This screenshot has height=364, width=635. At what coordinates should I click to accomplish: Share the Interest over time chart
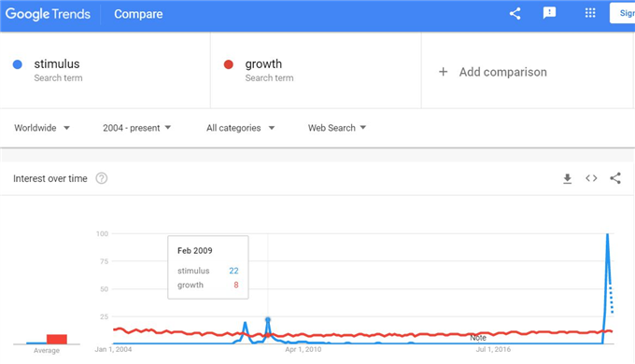[615, 178]
